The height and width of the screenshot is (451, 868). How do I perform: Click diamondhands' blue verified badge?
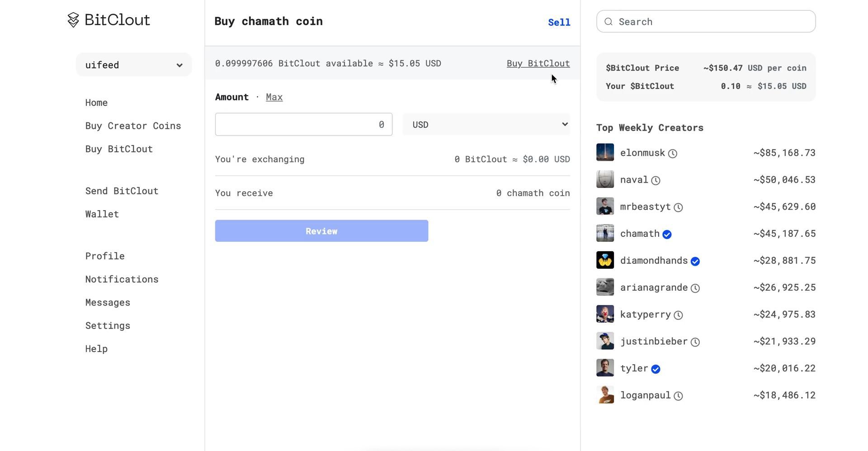[695, 261]
